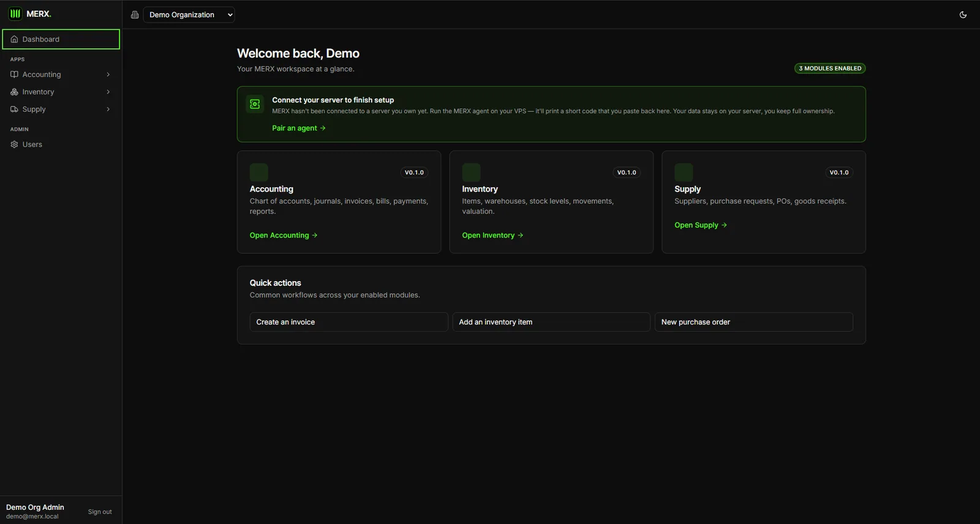This screenshot has height=524, width=980.
Task: Click the Welcome back, Demo heading
Action: pos(298,53)
